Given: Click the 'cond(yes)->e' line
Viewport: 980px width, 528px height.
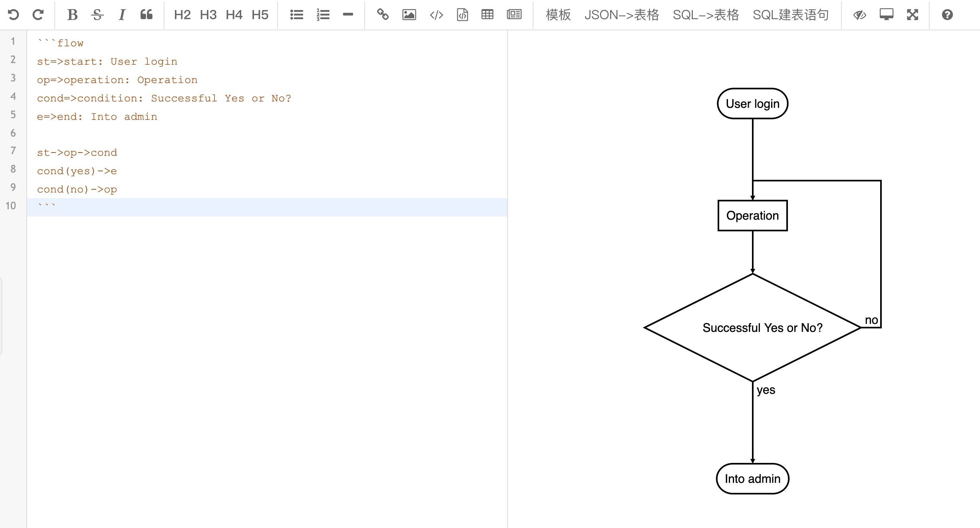Looking at the screenshot, I should (77, 171).
